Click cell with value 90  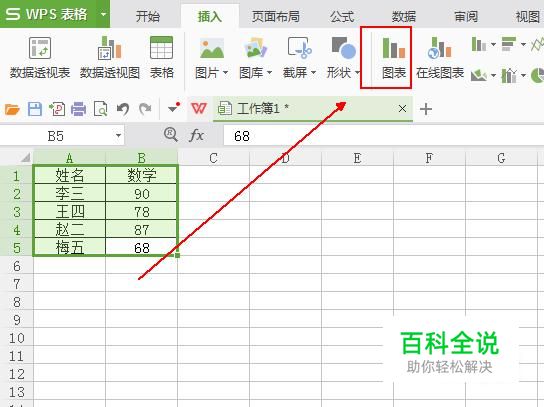tap(142, 193)
